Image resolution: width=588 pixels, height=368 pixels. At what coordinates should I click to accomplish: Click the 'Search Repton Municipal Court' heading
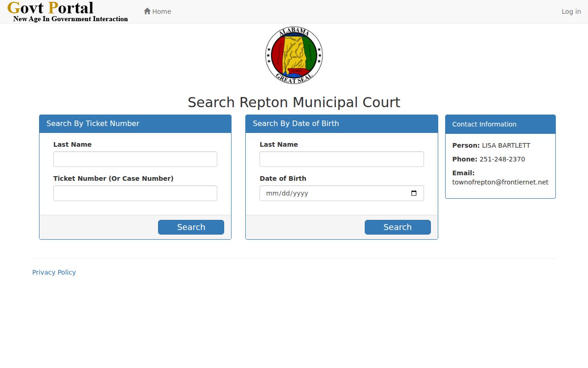click(294, 102)
